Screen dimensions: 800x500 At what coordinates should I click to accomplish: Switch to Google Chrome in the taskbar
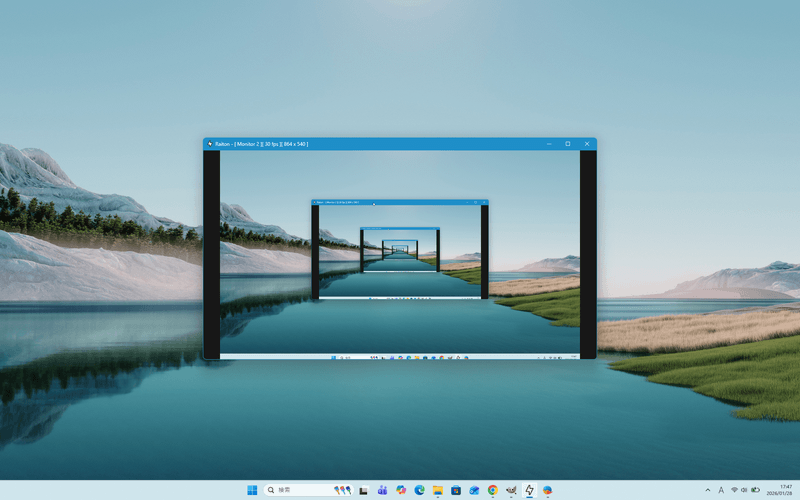pyautogui.click(x=493, y=490)
